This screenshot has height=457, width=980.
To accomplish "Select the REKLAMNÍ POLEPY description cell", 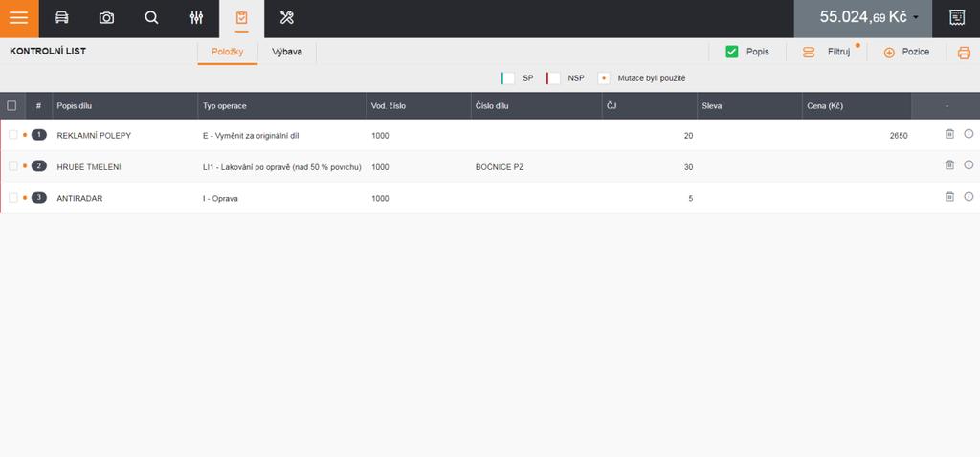I will (x=94, y=136).
